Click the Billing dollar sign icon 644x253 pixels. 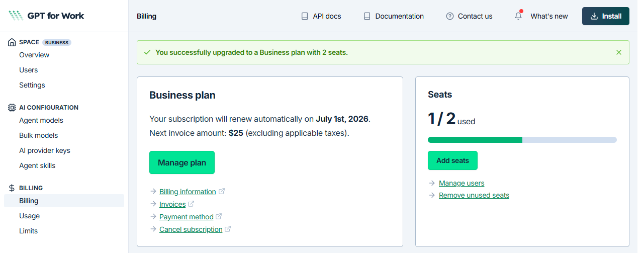point(12,188)
